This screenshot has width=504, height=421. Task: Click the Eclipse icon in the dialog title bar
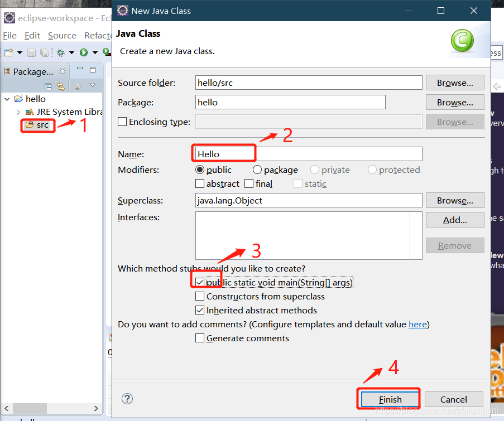pyautogui.click(x=122, y=11)
